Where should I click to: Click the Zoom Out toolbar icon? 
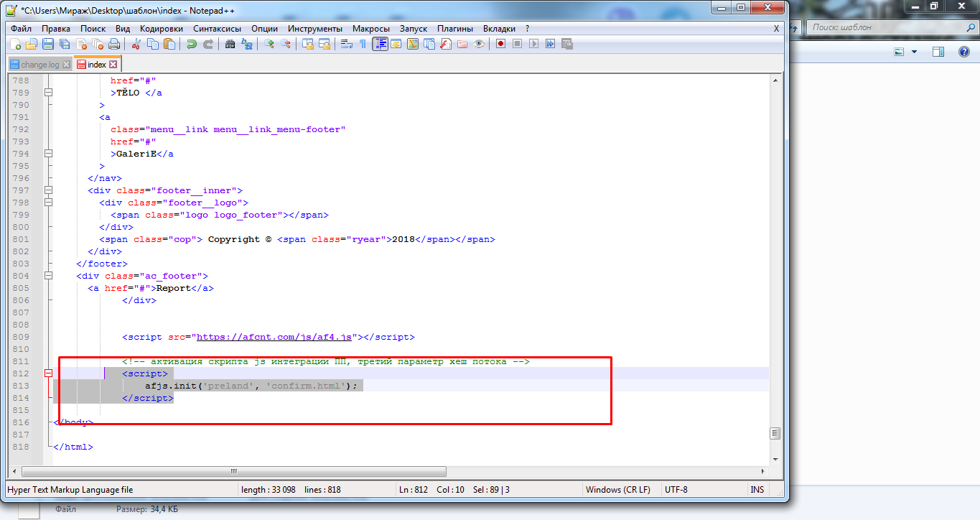tap(285, 44)
